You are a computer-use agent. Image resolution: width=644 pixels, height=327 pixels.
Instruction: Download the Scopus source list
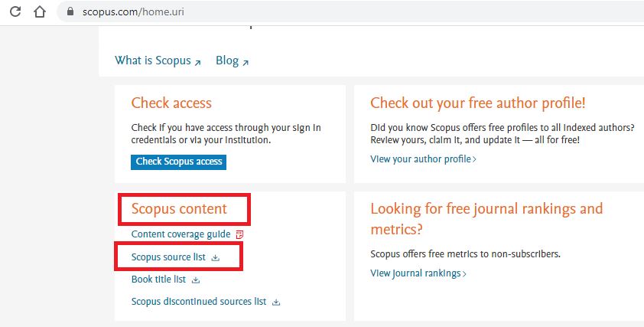(x=168, y=257)
